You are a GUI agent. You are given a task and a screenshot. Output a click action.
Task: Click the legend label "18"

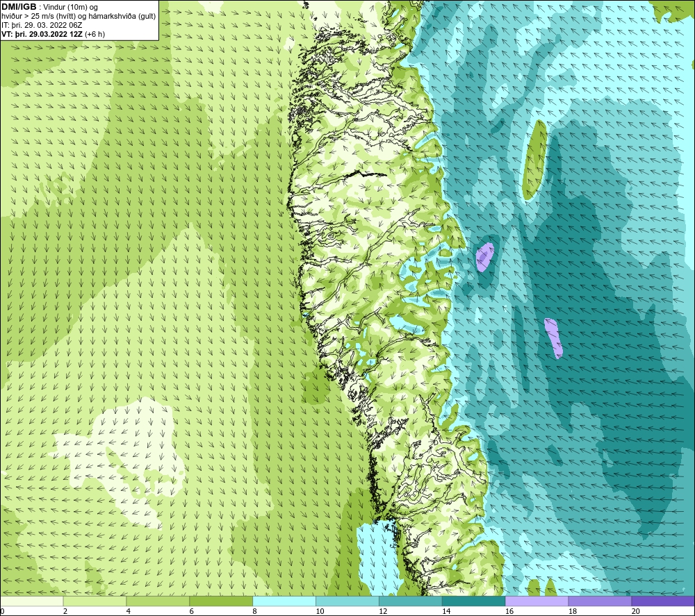pyautogui.click(x=572, y=611)
